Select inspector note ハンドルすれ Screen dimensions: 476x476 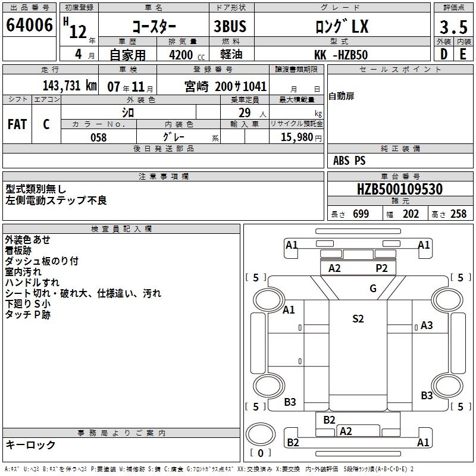[x=32, y=282]
